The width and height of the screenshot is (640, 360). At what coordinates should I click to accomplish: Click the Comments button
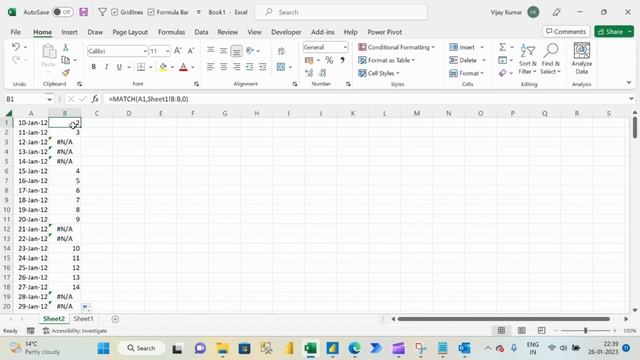click(566, 31)
